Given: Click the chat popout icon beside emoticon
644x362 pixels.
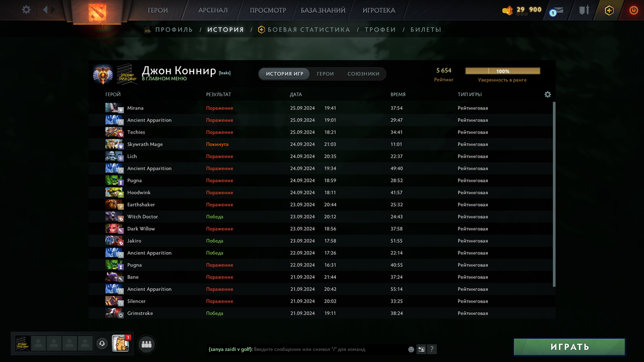Looking at the screenshot, I should 421,349.
